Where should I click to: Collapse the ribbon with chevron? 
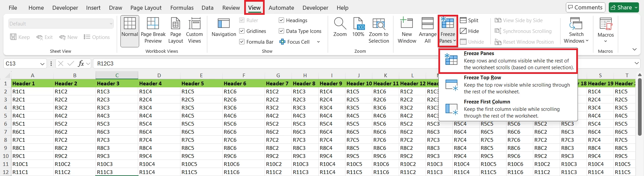pos(634,49)
